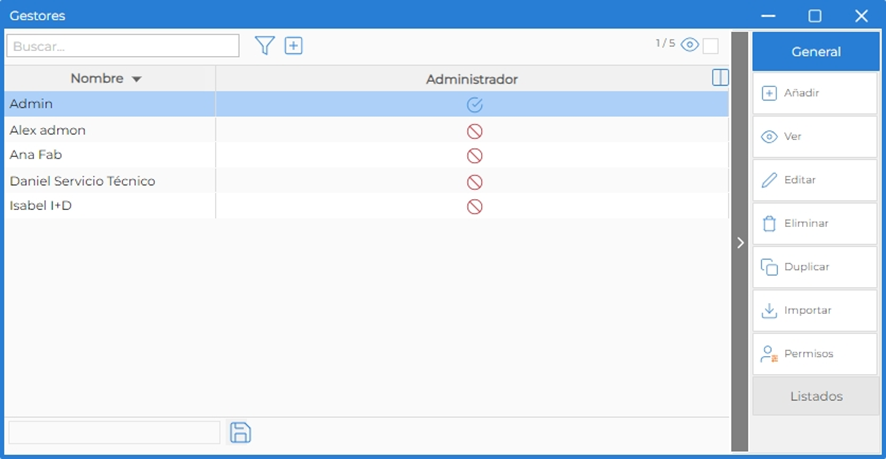This screenshot has width=886, height=459.
Task: Click the prohibited icon in the Alex admon row
Action: pyautogui.click(x=475, y=131)
